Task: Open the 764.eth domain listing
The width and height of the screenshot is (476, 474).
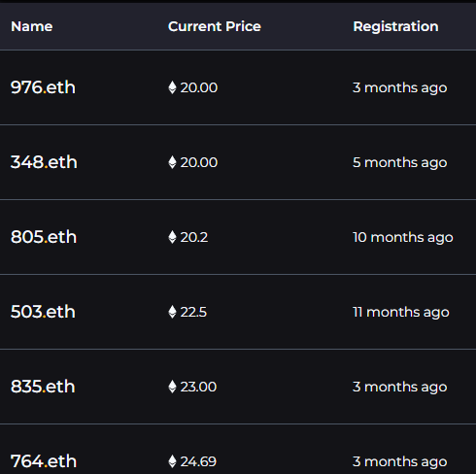Action: point(44,461)
